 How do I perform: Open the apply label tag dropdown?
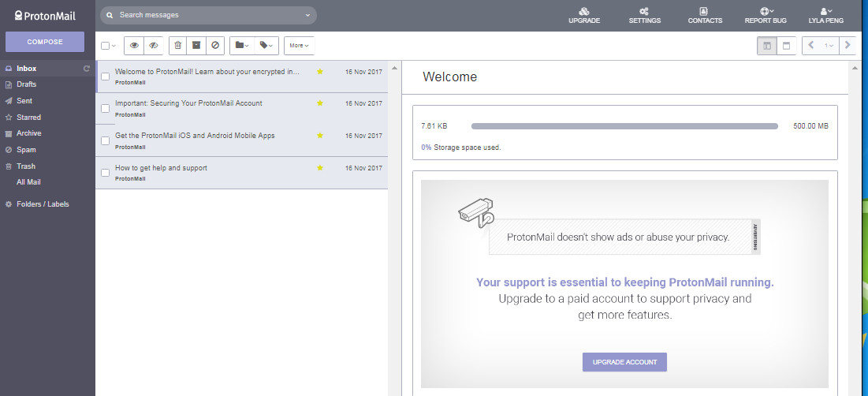coord(266,46)
